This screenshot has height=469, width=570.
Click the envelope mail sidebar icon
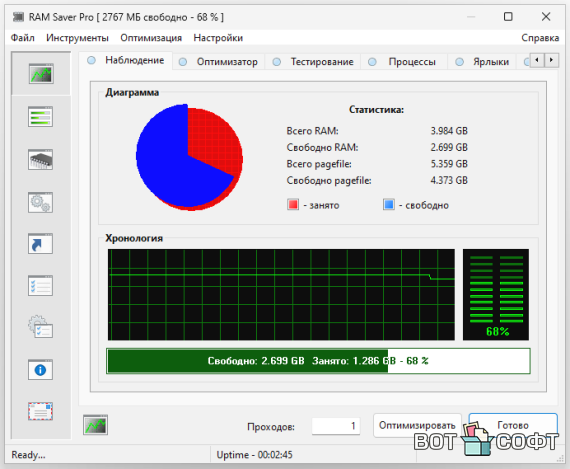coord(40,412)
